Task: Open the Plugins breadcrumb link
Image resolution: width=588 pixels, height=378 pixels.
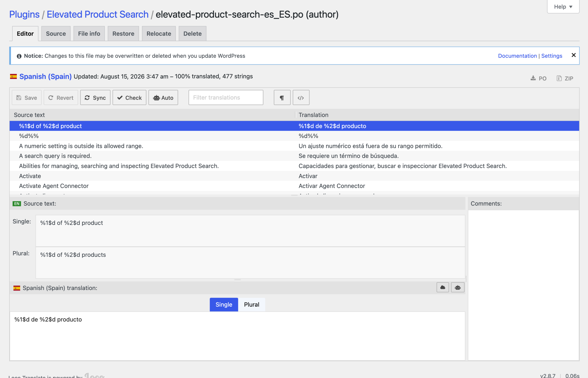Action: click(x=24, y=14)
